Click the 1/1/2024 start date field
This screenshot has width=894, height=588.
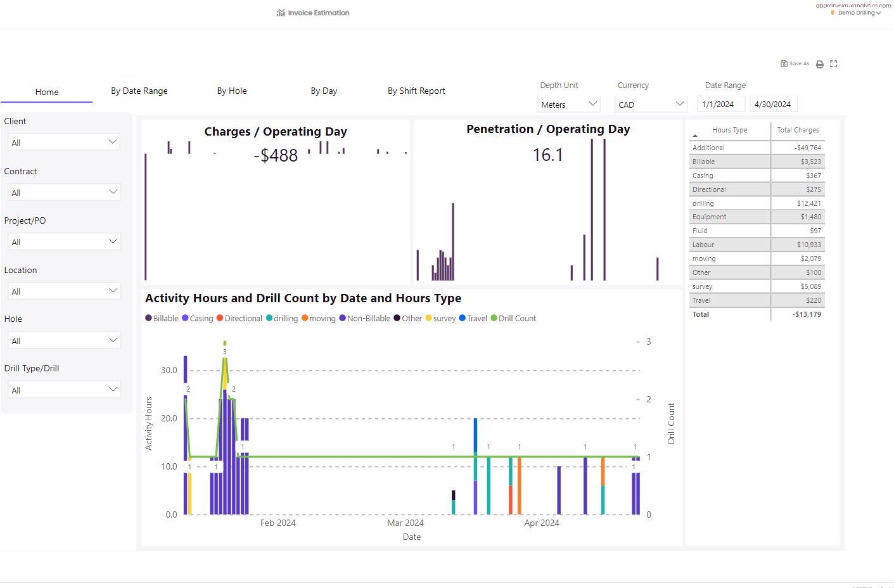[x=720, y=103]
